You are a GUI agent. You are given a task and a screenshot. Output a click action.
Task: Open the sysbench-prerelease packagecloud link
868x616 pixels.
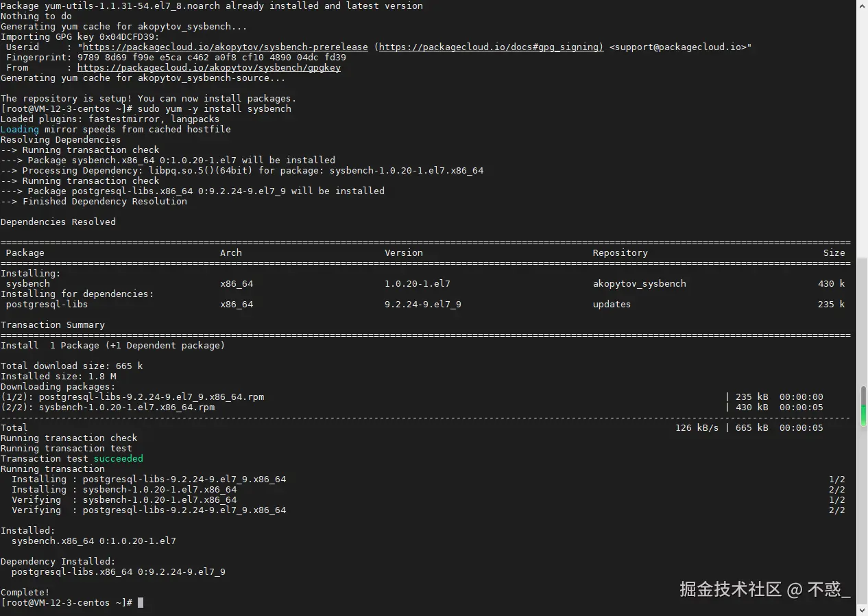(x=225, y=47)
